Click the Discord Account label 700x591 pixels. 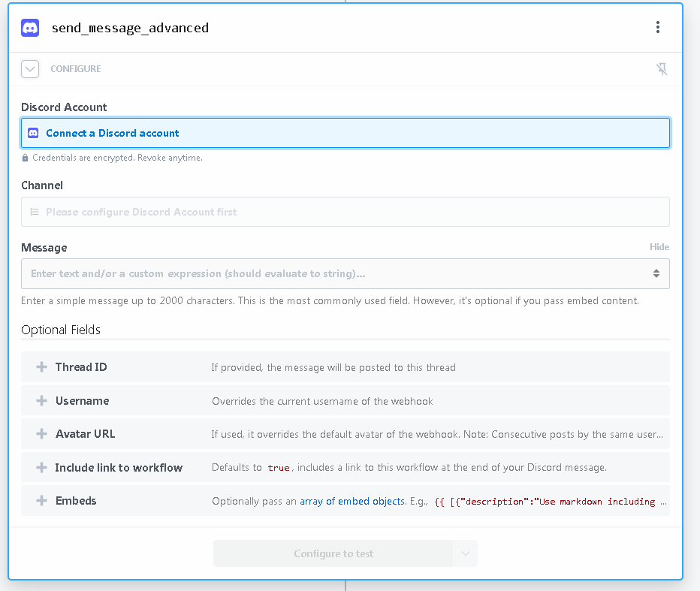64,107
